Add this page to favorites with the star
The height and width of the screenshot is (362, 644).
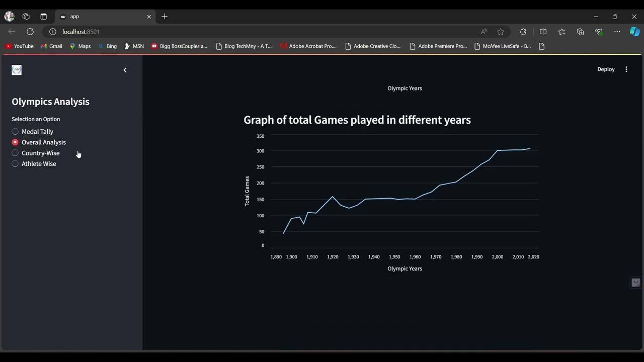click(501, 32)
